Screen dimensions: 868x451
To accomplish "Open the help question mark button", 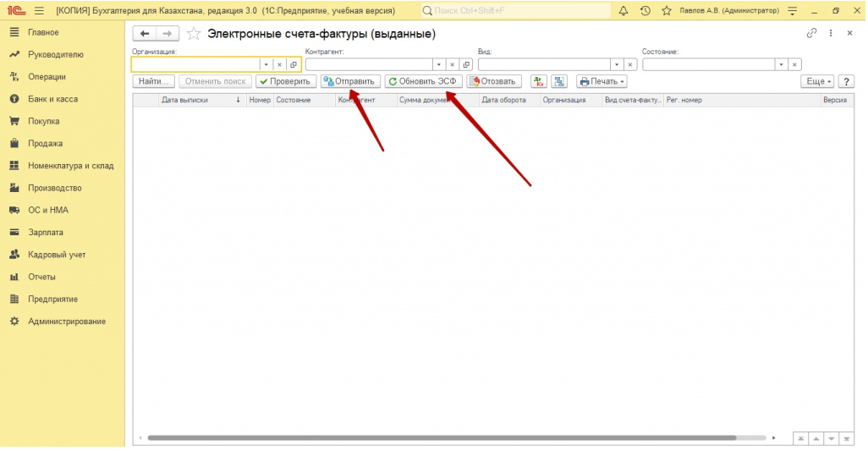I will click(x=845, y=81).
